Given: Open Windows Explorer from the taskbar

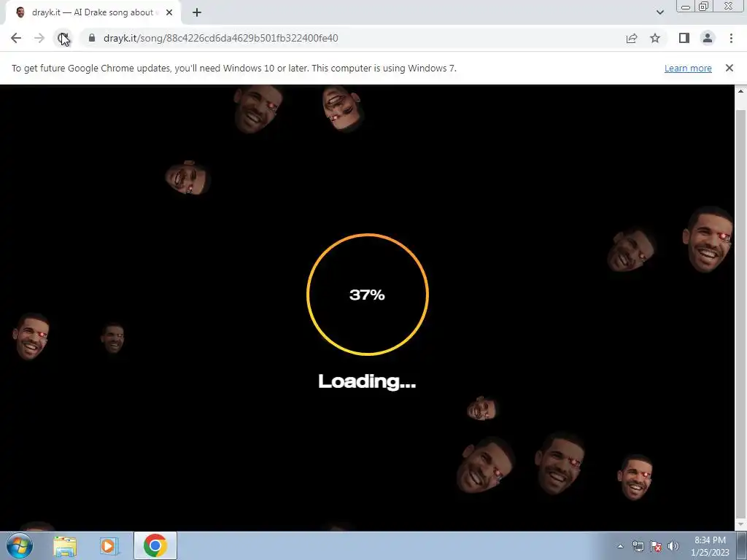Looking at the screenshot, I should pos(65,545).
